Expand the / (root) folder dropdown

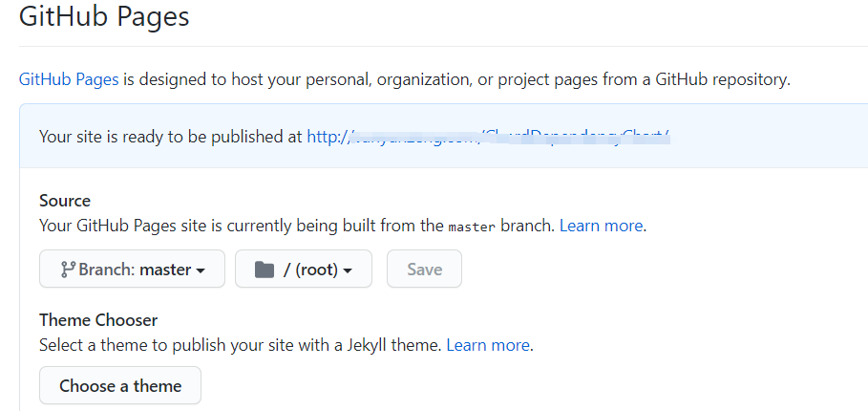(304, 270)
